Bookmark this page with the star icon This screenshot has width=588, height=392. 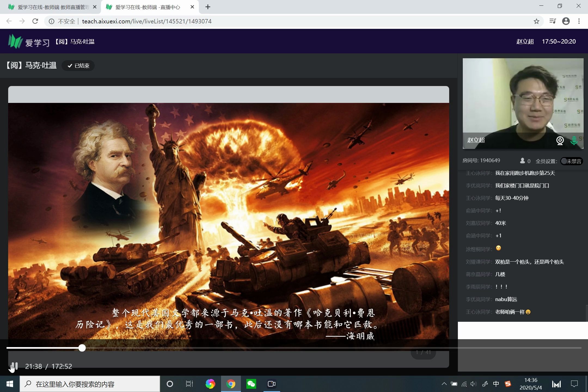tap(536, 21)
